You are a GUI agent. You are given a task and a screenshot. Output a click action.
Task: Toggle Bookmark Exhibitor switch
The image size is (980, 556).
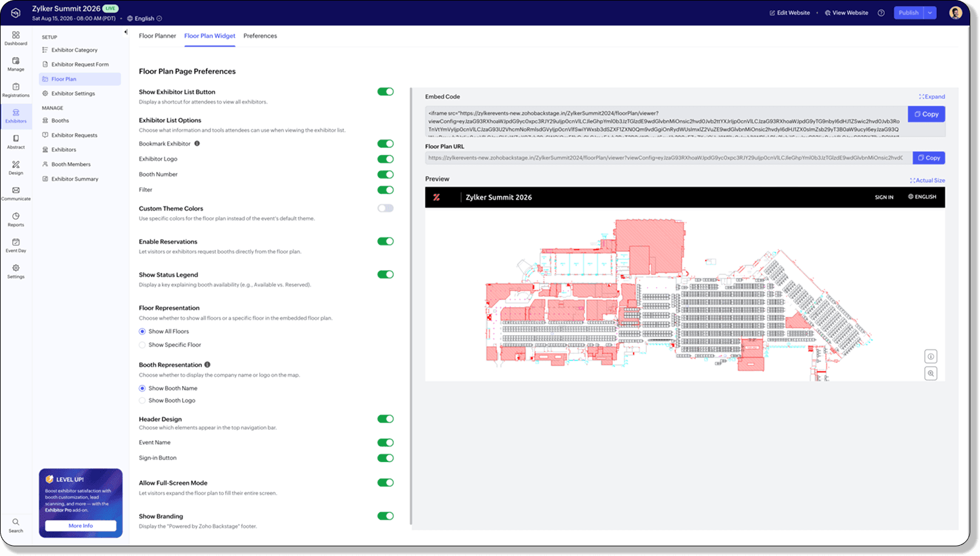point(385,144)
